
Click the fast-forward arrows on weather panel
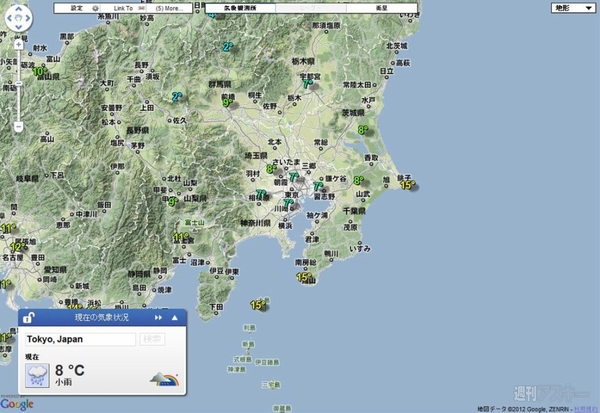coord(158,318)
